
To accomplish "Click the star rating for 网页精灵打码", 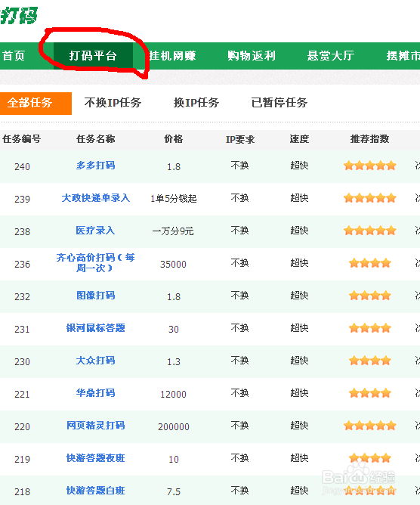I will [x=370, y=426].
